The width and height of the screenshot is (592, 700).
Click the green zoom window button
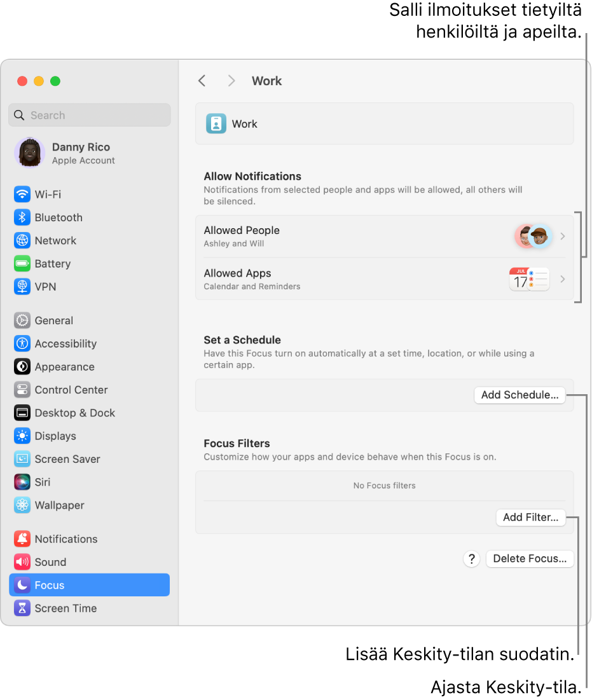coord(55,81)
